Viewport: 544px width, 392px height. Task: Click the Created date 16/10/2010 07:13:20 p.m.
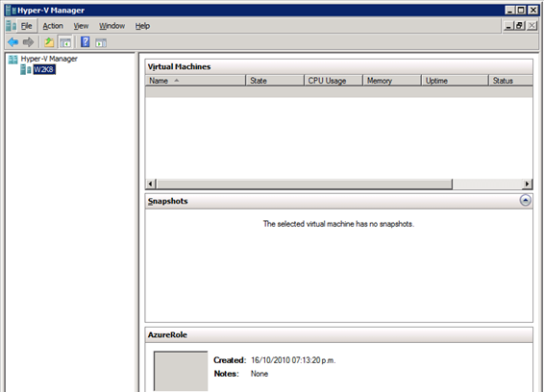pyautogui.click(x=293, y=360)
